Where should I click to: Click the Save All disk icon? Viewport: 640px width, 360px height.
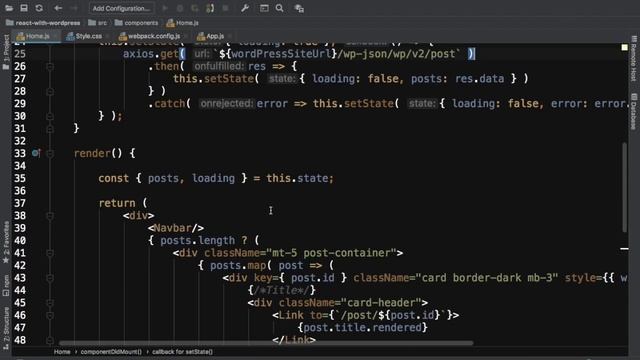pos(24,8)
